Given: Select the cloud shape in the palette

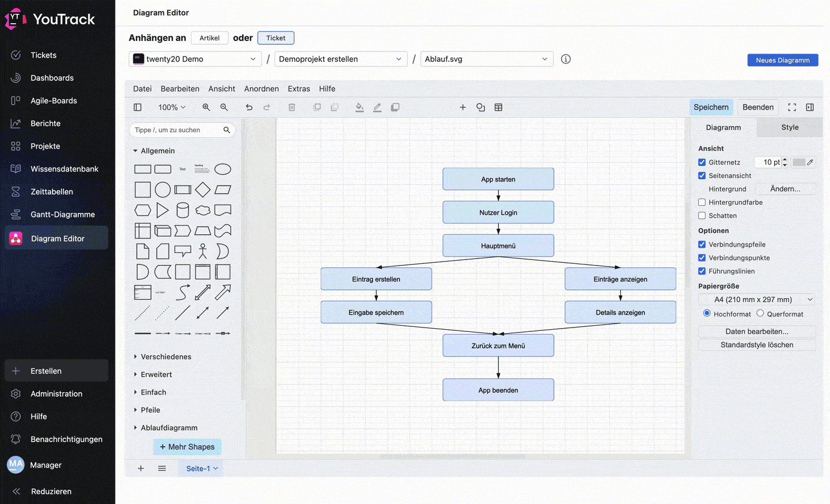Looking at the screenshot, I should tap(203, 210).
